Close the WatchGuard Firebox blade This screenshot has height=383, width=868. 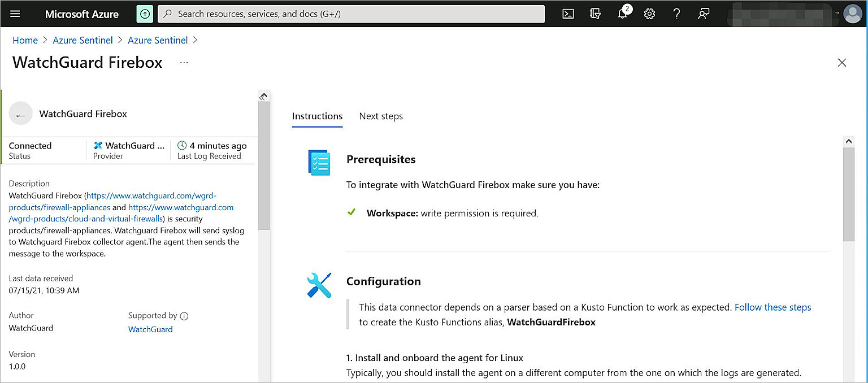(842, 63)
